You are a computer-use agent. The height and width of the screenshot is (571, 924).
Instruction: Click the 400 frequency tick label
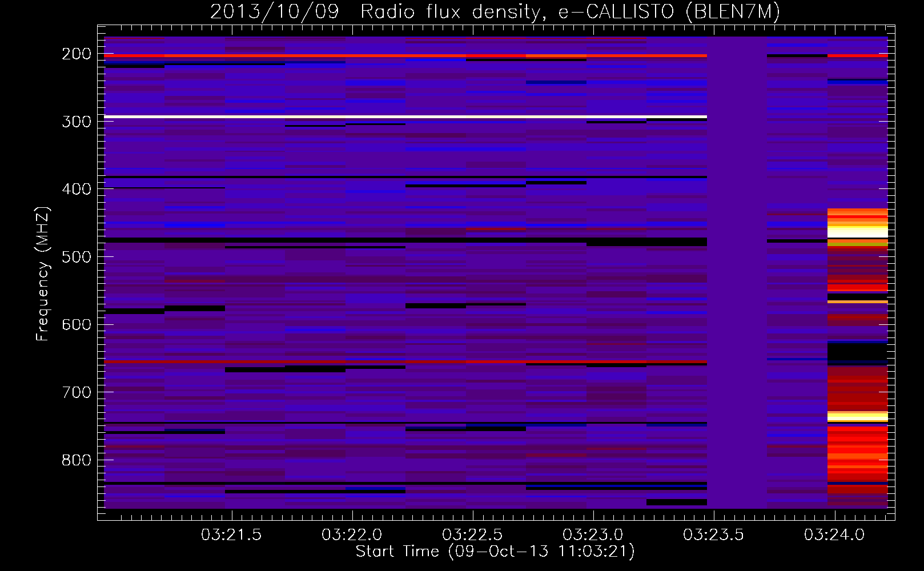76,189
